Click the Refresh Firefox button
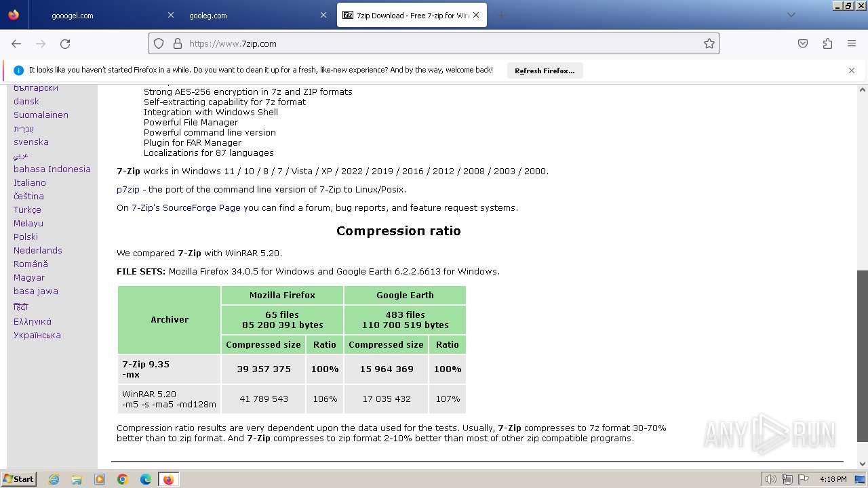The height and width of the screenshot is (488, 868). [x=545, y=70]
